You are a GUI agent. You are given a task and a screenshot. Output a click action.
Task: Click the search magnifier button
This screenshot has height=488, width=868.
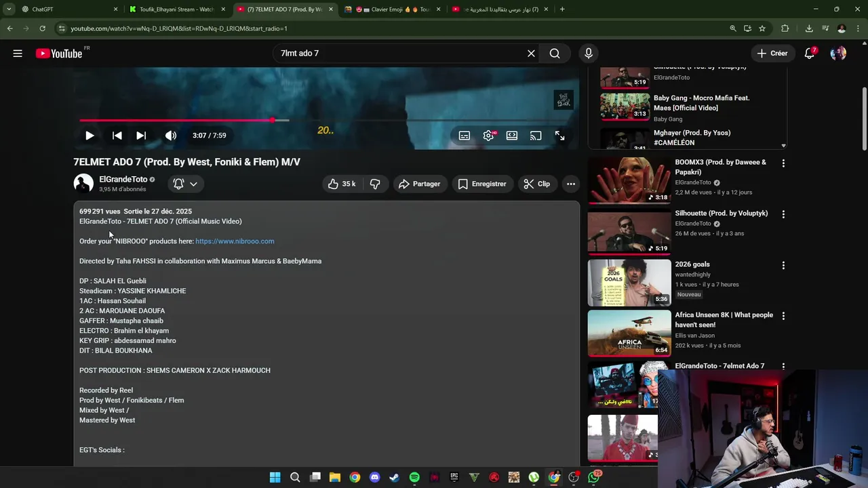click(x=555, y=54)
